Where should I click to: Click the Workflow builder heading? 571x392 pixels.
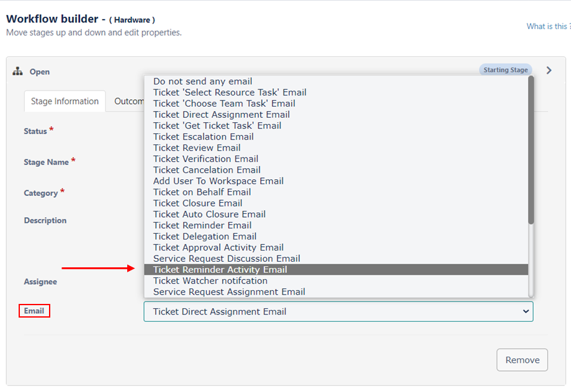(x=52, y=19)
